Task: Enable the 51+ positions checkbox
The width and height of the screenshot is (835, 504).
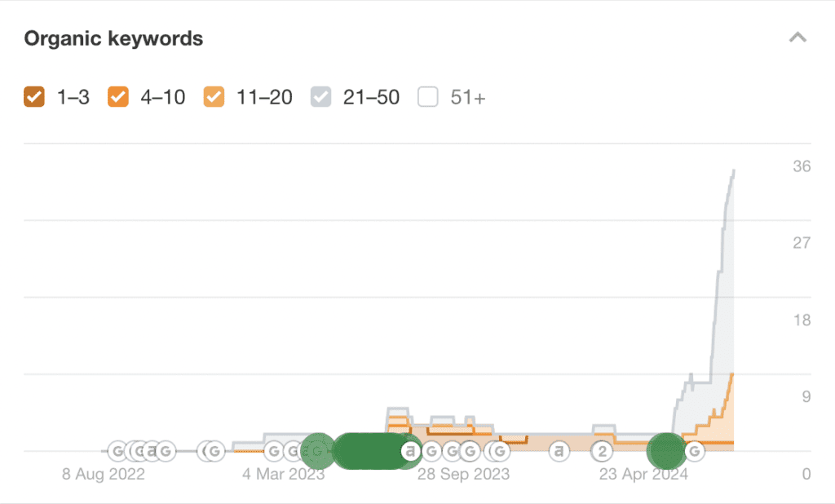Action: coord(427,97)
